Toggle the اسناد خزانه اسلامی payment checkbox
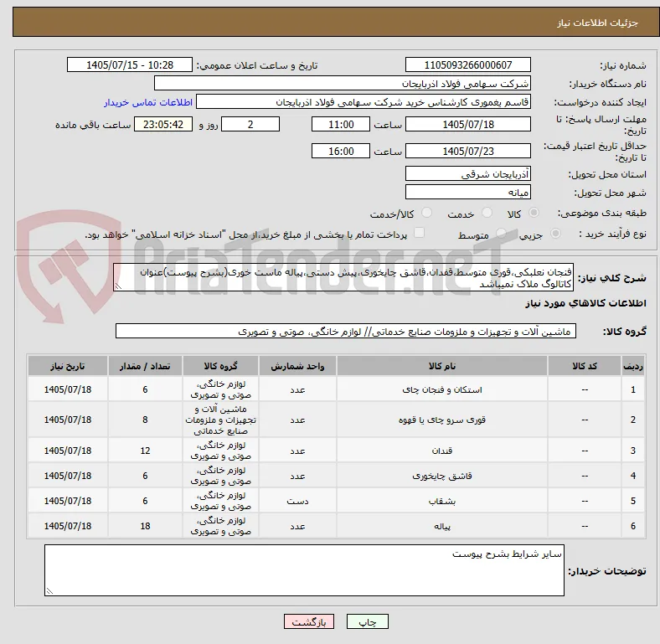This screenshot has height=644, width=660. click(x=420, y=232)
